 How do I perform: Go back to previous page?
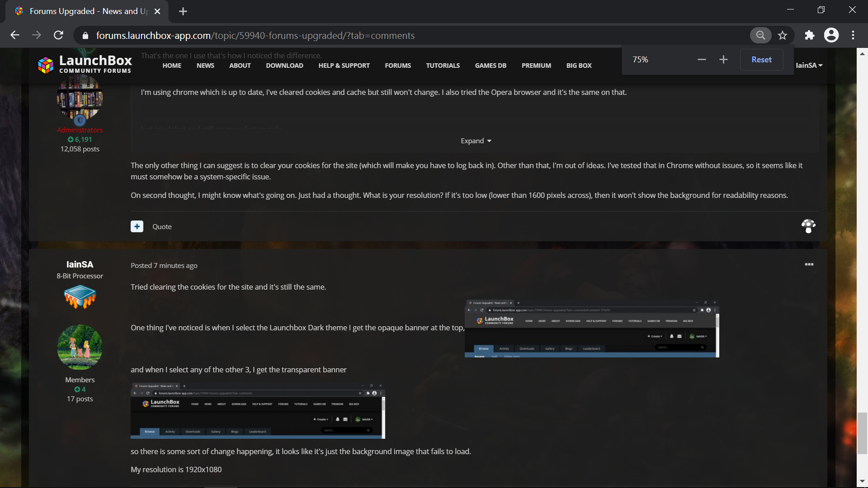15,35
